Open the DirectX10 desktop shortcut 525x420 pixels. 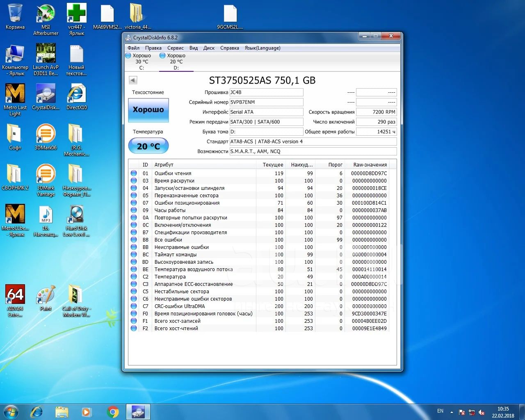[x=76, y=97]
